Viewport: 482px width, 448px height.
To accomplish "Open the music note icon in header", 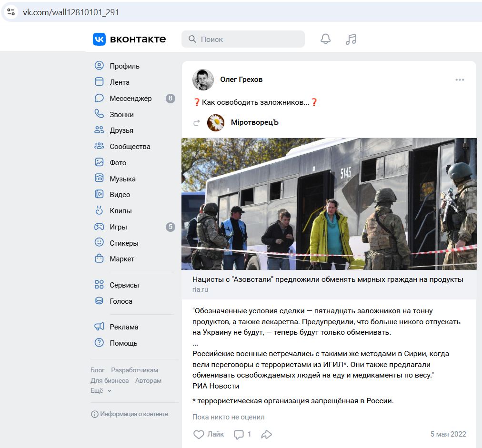I will tap(351, 39).
